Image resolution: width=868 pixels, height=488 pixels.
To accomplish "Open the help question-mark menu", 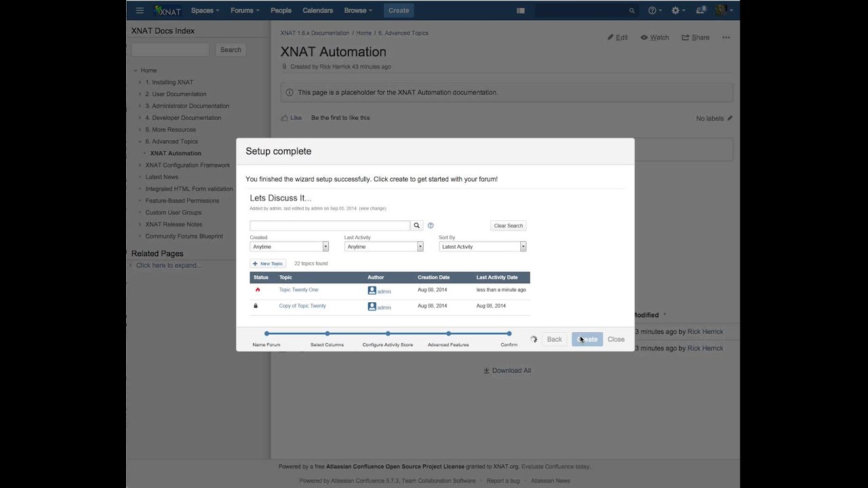I will click(x=655, y=10).
